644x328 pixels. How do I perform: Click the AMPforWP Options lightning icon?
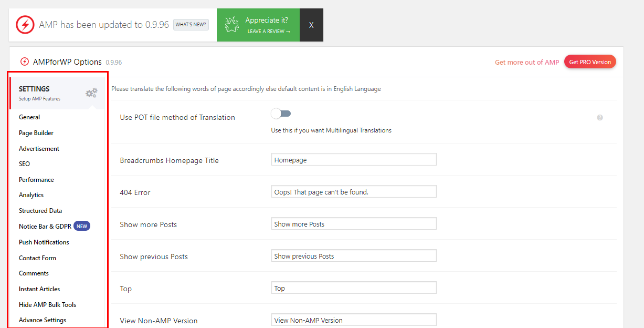click(x=25, y=62)
